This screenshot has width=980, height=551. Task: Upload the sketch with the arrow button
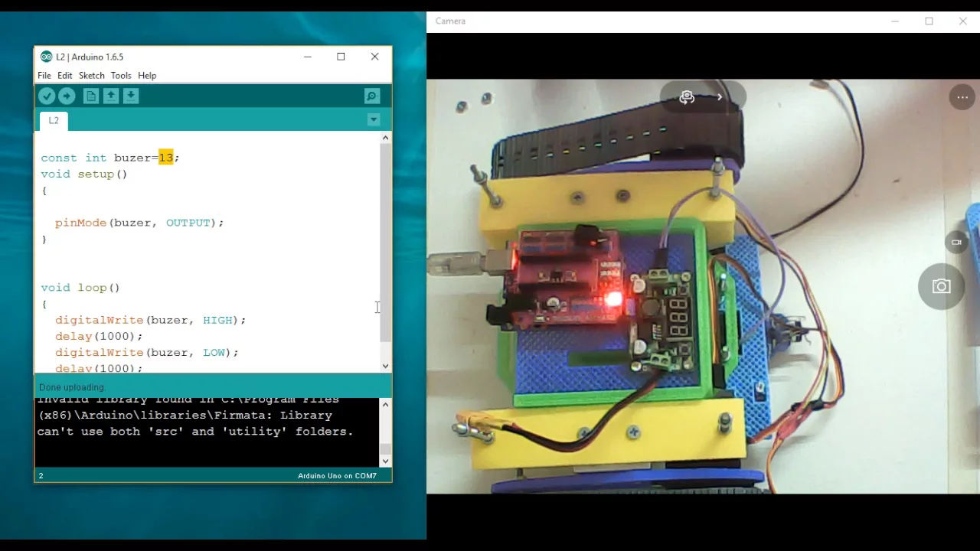67,96
